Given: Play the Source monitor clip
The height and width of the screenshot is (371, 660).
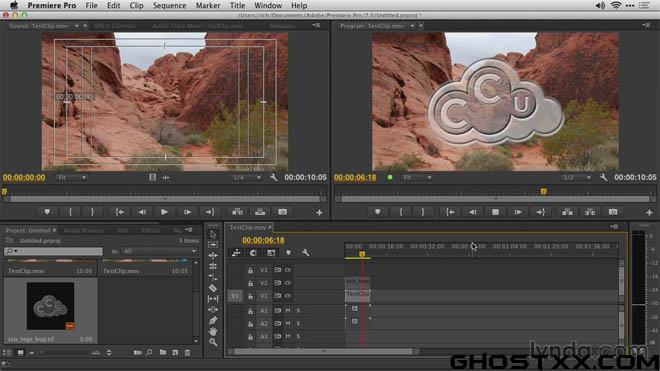Looking at the screenshot, I should tap(164, 212).
